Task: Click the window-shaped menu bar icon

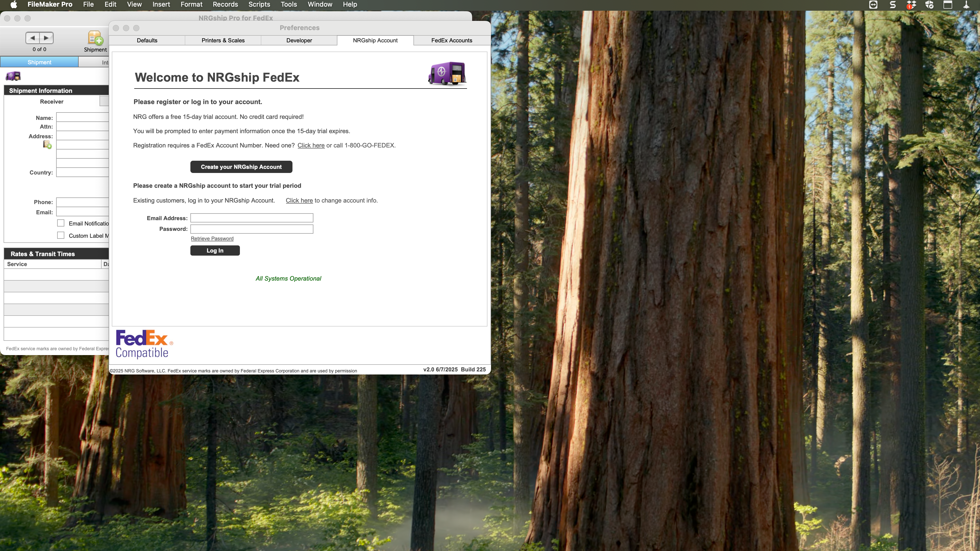Action: [948, 5]
